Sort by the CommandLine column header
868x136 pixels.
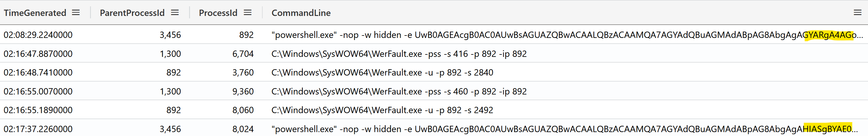click(301, 13)
